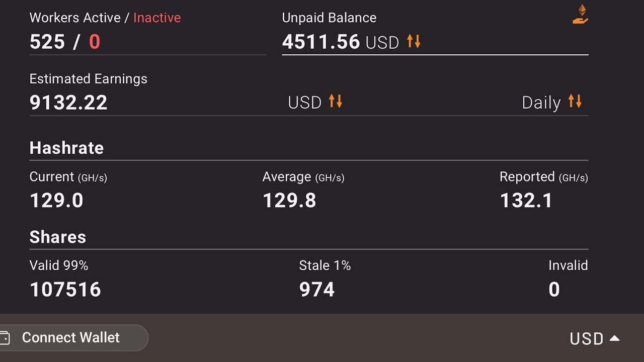Click the Reported hashrate value 132.1
The width and height of the screenshot is (644, 362).
526,201
